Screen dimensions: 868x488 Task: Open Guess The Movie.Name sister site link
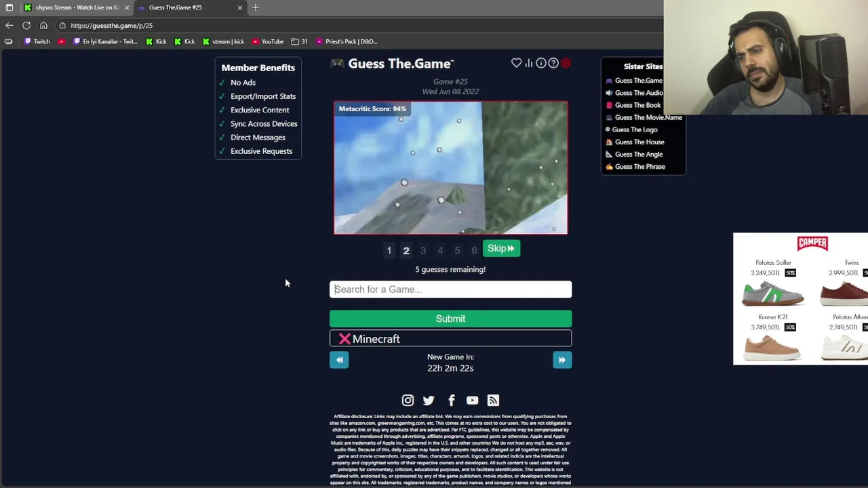pos(648,117)
